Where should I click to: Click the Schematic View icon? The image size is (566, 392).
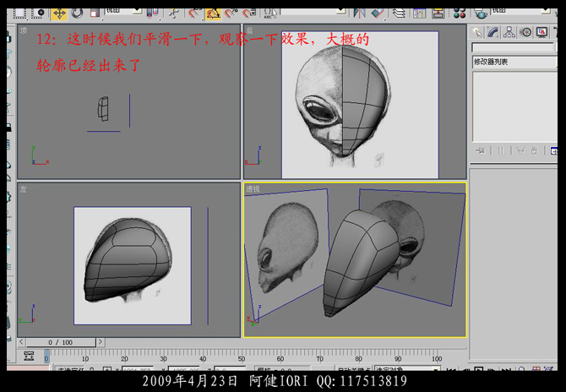tap(438, 14)
